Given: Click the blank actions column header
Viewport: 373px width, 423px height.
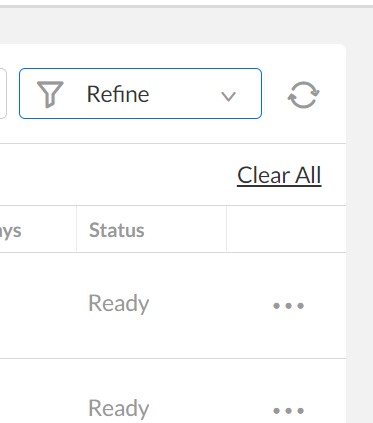Looking at the screenshot, I should click(x=286, y=229).
